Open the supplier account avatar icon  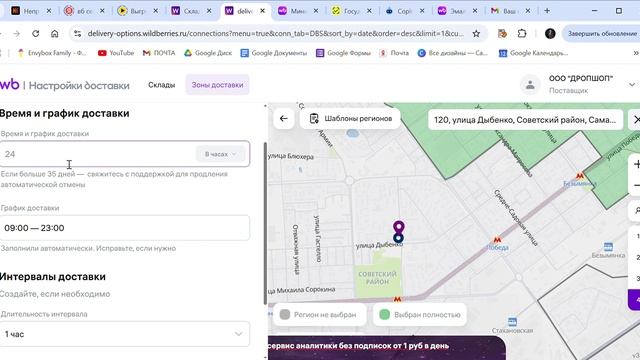click(530, 85)
